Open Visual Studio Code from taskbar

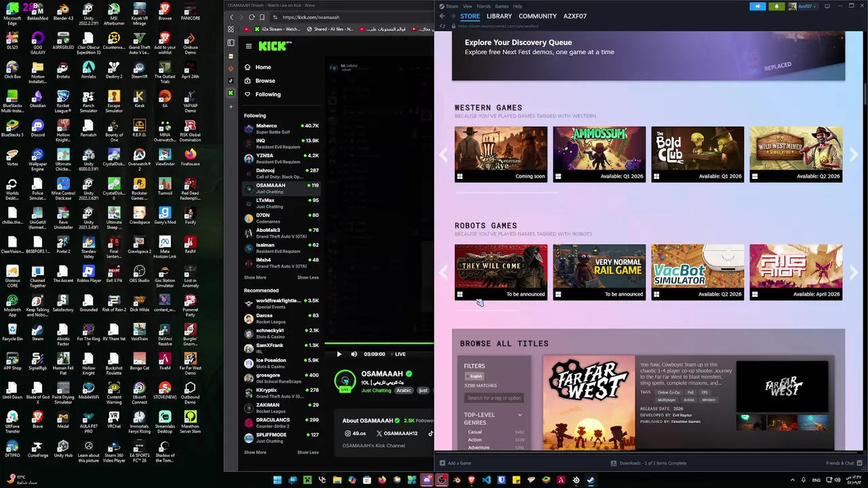pyautogui.click(x=486, y=480)
